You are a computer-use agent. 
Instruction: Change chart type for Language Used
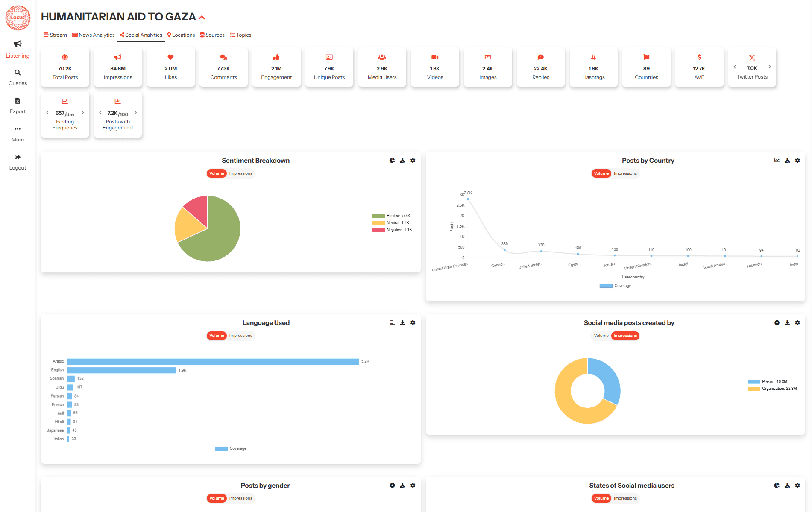coord(392,323)
